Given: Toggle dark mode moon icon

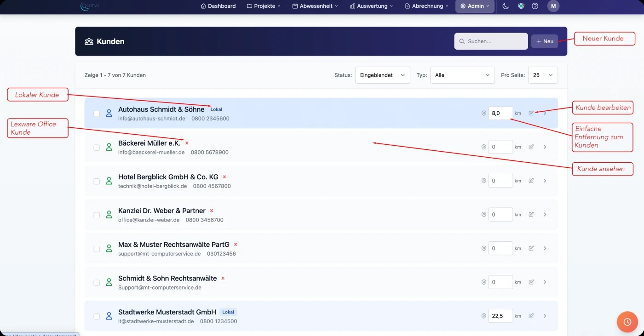Looking at the screenshot, I should (506, 6).
